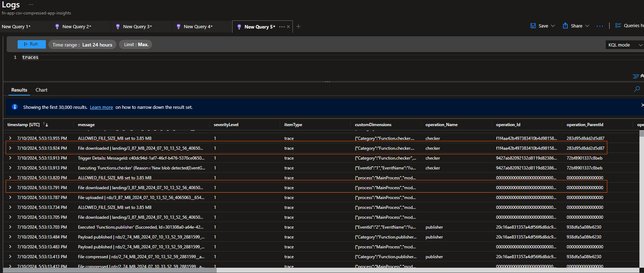Dismiss the 30,000 results info banner
Image resolution: width=644 pixels, height=273 pixels.
[x=642, y=105]
